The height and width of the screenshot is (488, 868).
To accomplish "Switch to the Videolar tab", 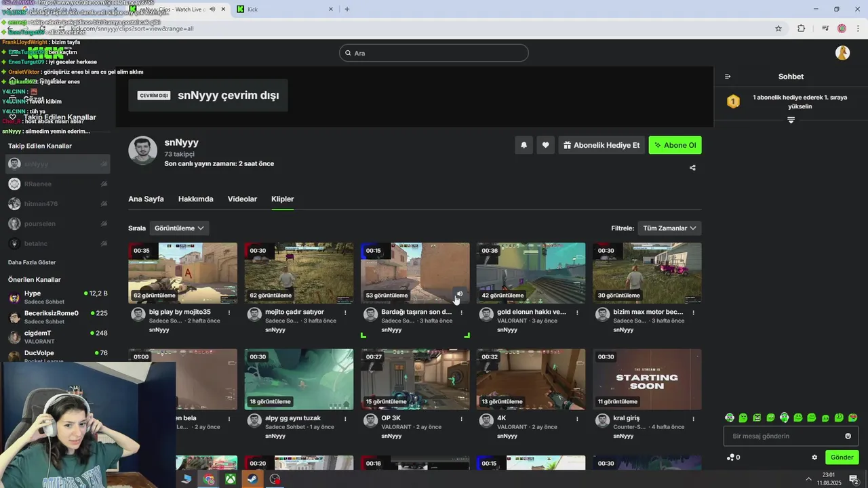I will pyautogui.click(x=242, y=199).
